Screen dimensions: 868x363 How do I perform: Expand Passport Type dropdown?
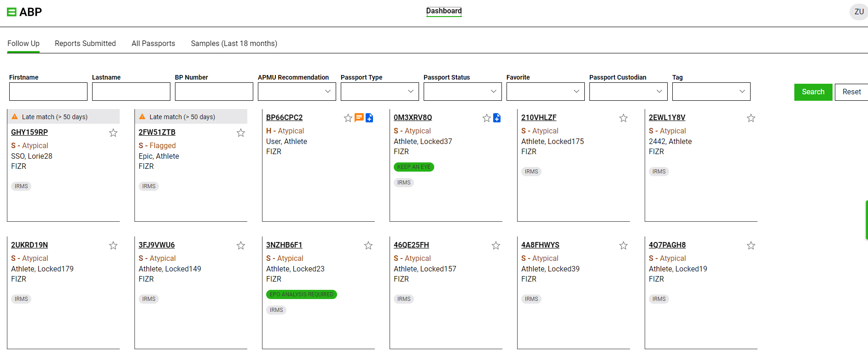pyautogui.click(x=380, y=92)
